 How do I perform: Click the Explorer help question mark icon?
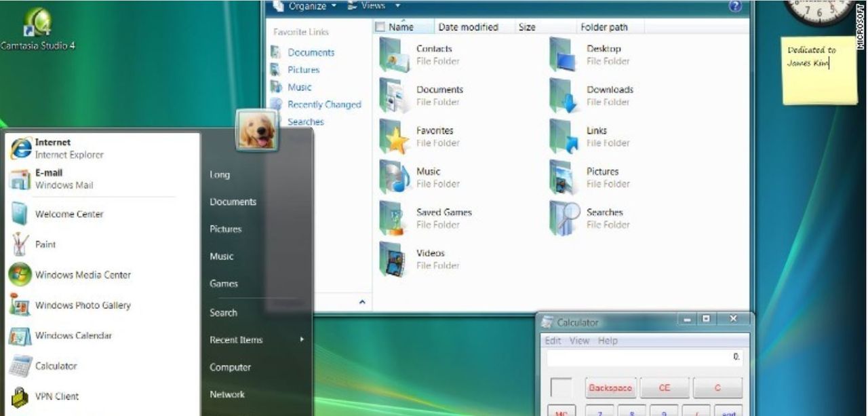click(x=735, y=6)
